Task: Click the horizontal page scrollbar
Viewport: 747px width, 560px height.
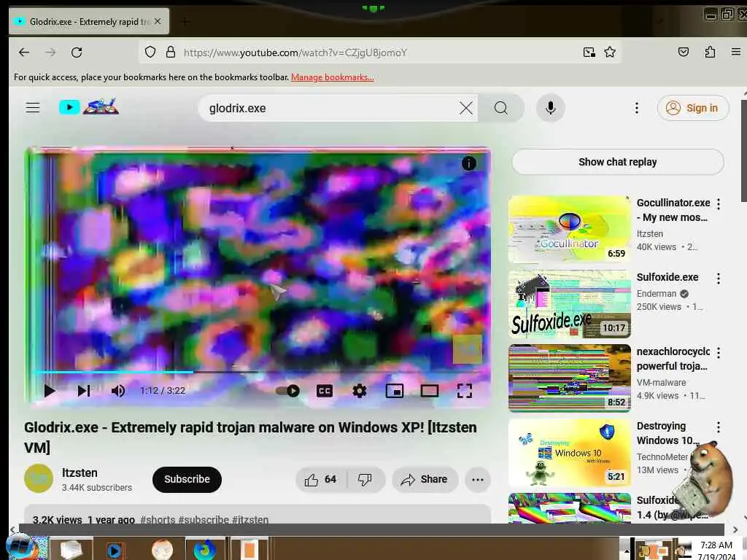Action: (x=371, y=529)
